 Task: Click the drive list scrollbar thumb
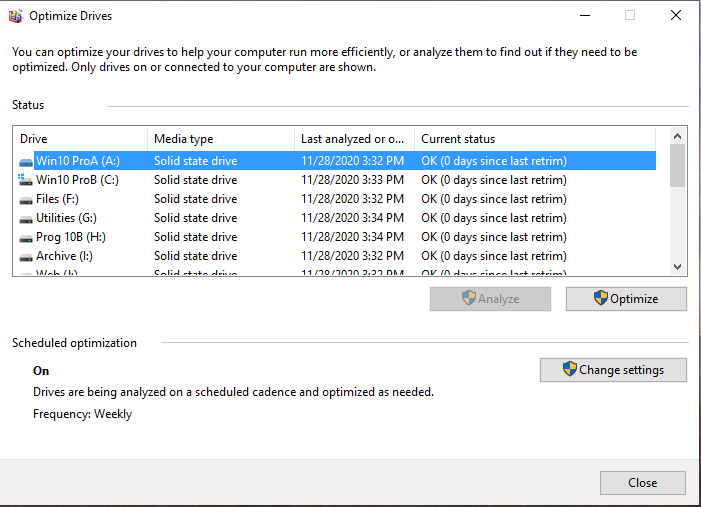coord(677,165)
